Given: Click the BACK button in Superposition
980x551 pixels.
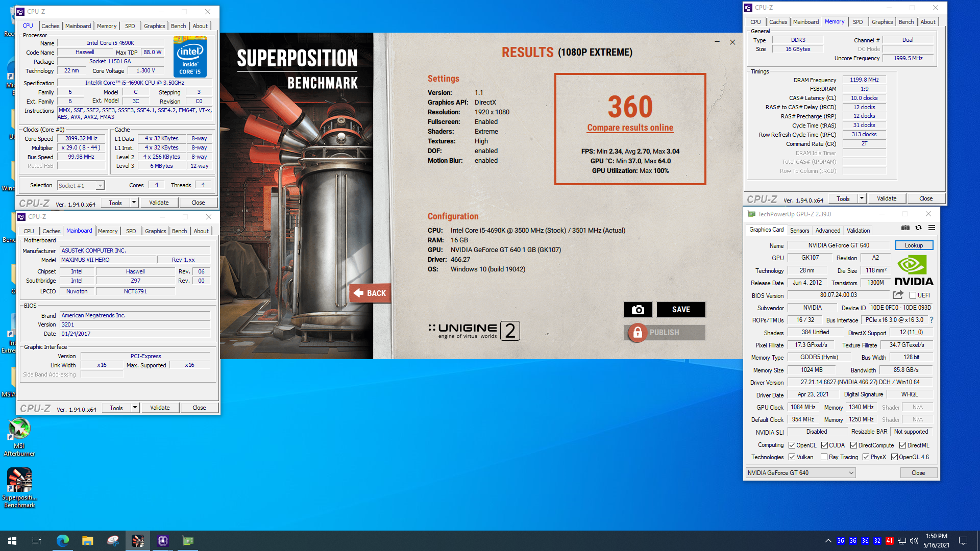Looking at the screenshot, I should point(371,293).
